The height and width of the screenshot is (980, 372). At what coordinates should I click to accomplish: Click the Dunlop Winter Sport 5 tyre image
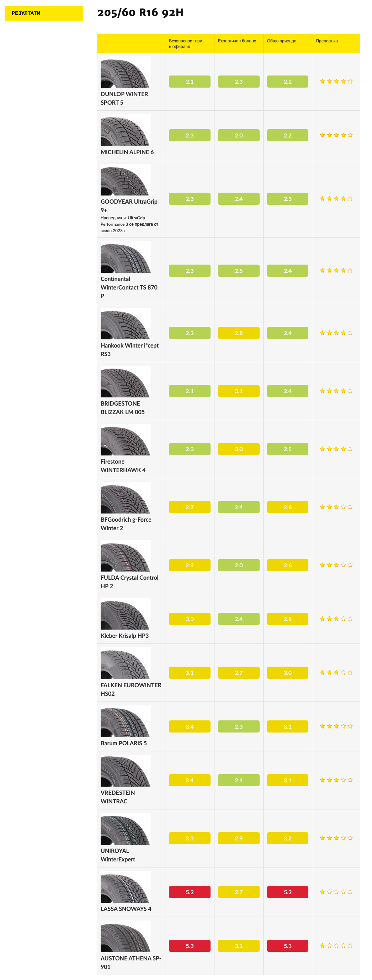click(126, 72)
